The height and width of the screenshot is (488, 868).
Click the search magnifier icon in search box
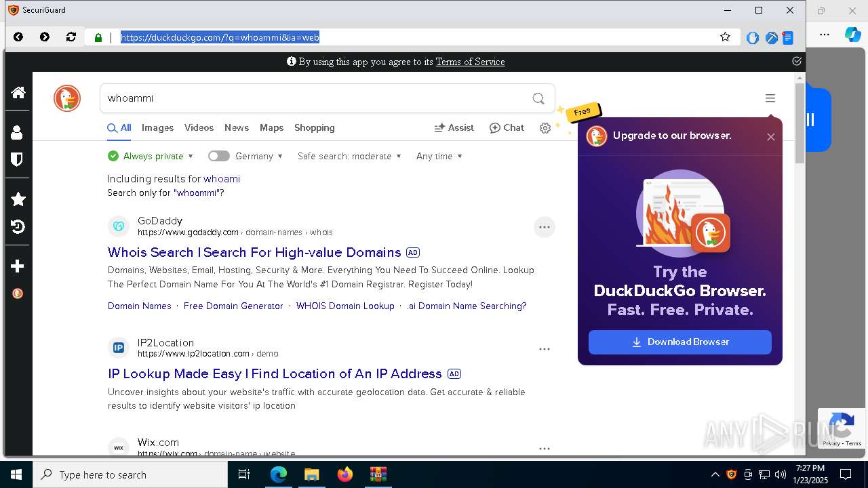click(x=538, y=98)
